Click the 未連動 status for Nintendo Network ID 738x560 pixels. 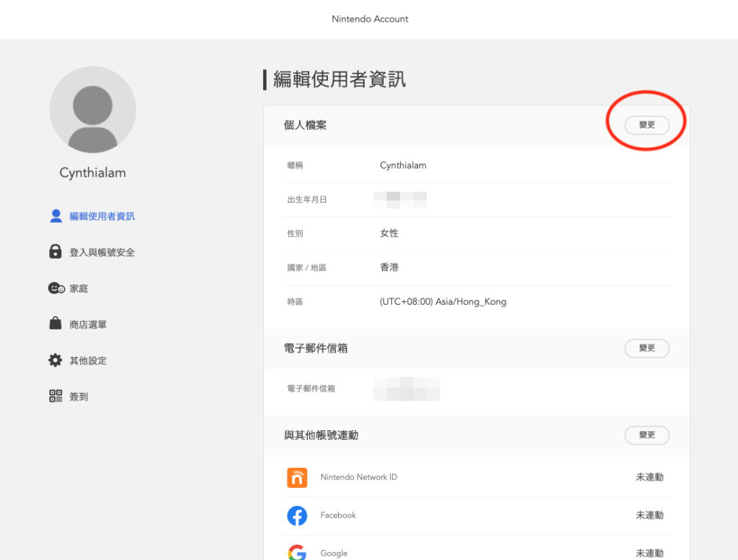click(649, 477)
